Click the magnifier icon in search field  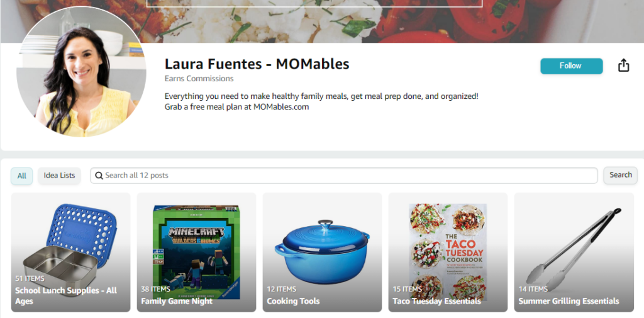tap(99, 176)
